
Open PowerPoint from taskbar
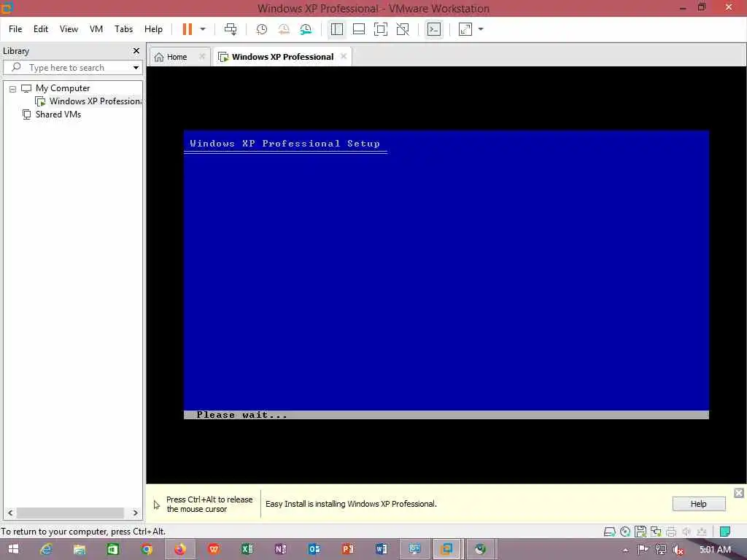[x=348, y=549]
